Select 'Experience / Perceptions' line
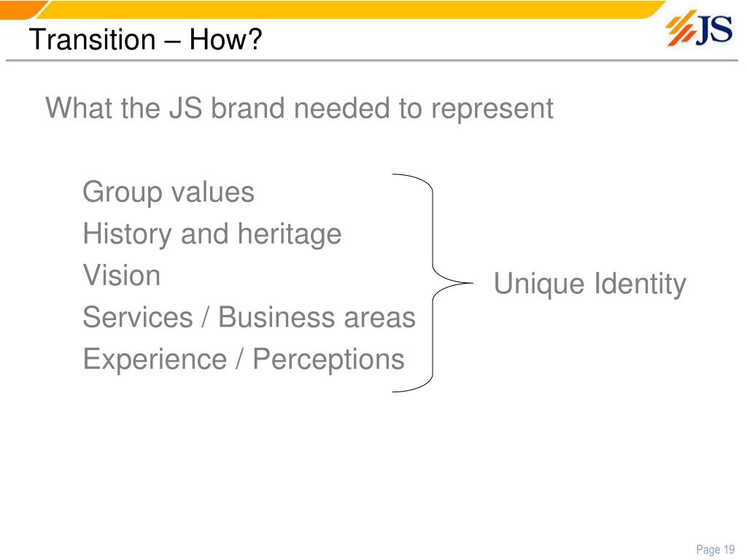This screenshot has width=747, height=560. 244,359
